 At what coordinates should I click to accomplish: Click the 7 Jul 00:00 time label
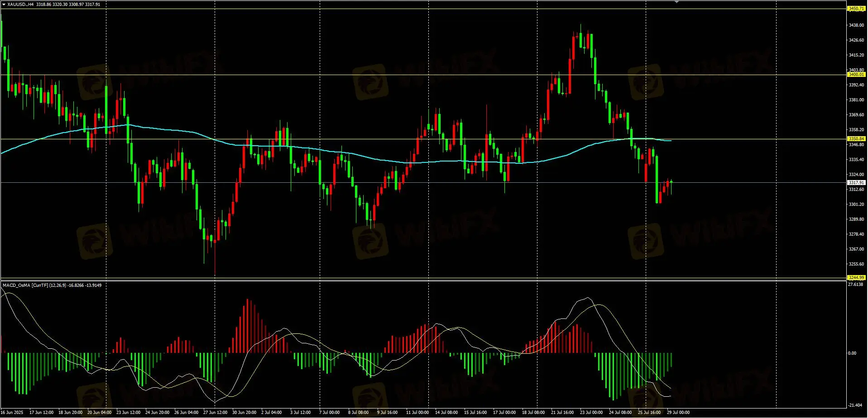[329, 413]
